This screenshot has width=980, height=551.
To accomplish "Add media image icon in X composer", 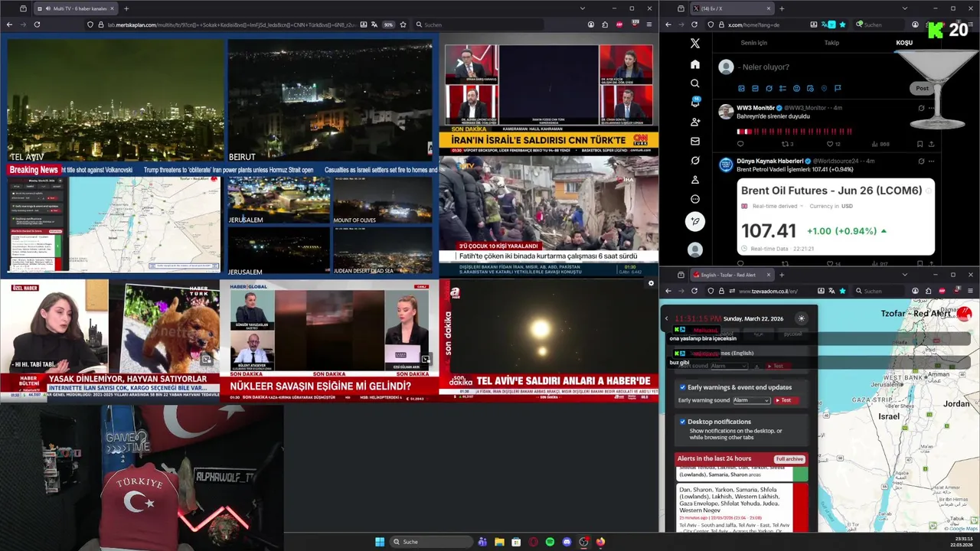I will click(741, 89).
